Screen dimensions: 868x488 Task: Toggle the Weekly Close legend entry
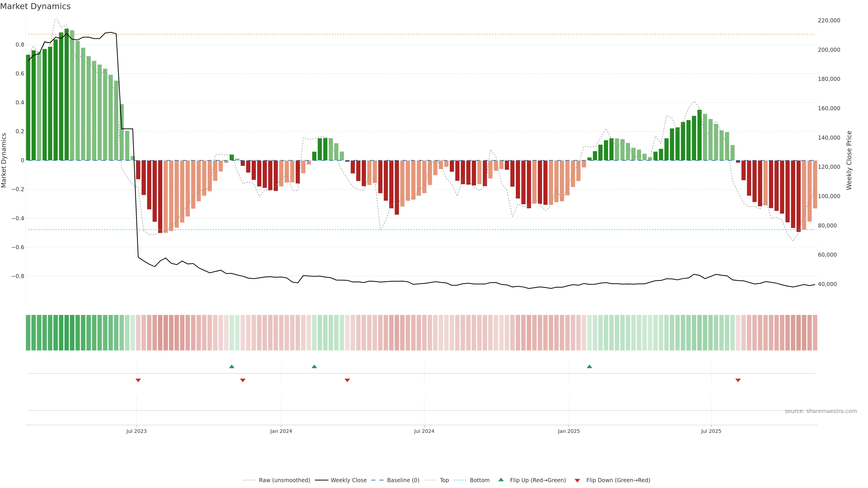[348, 480]
